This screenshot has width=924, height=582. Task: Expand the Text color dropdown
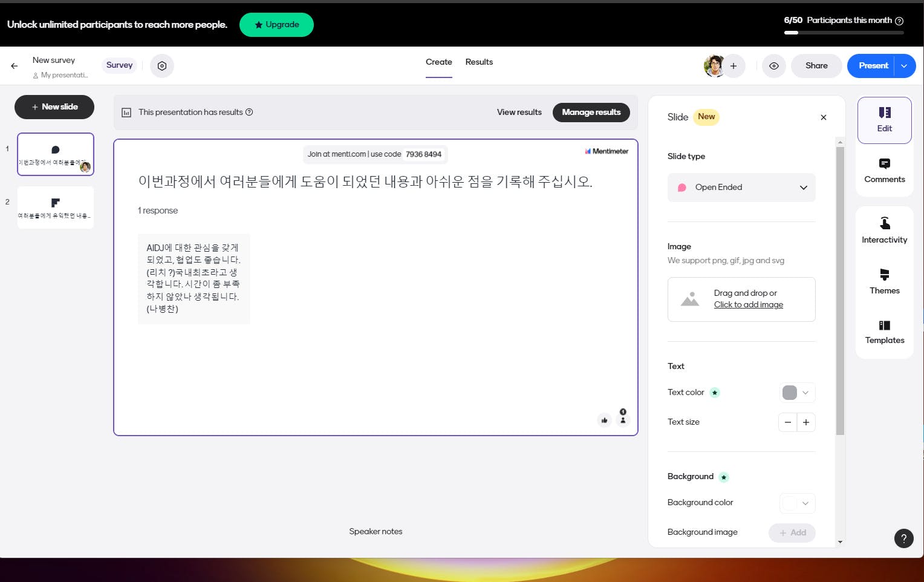[805, 393]
